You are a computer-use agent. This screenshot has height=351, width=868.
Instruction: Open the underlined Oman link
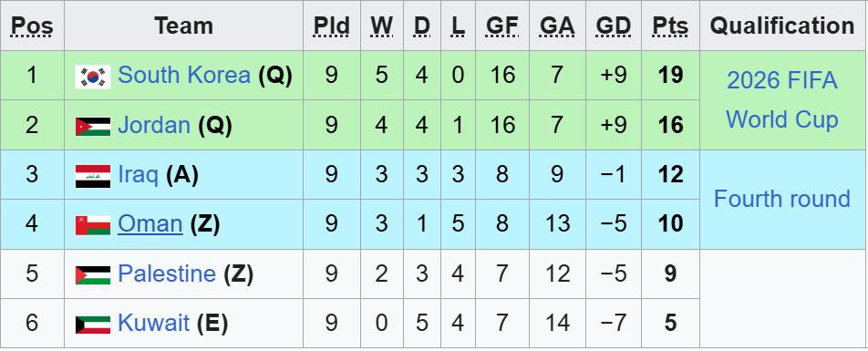point(150,224)
